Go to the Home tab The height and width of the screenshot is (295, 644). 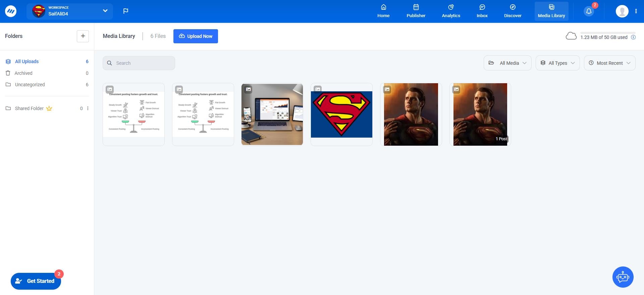point(383,11)
